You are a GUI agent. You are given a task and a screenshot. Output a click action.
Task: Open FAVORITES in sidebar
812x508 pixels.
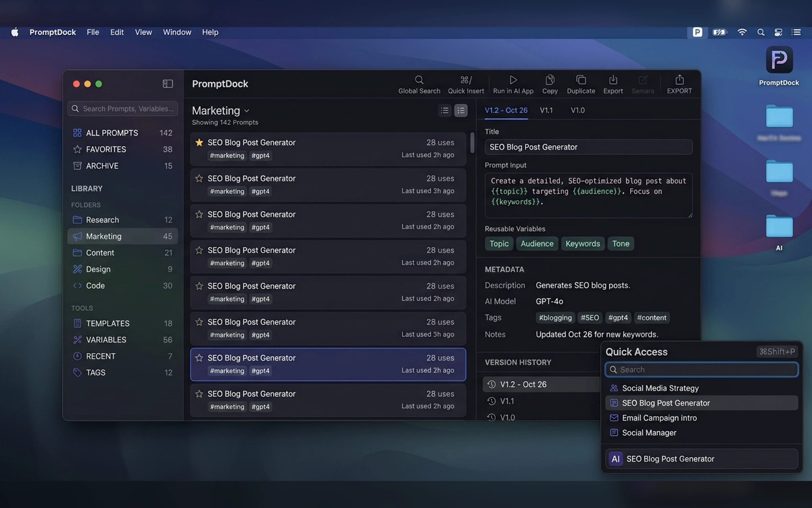pyautogui.click(x=122, y=149)
